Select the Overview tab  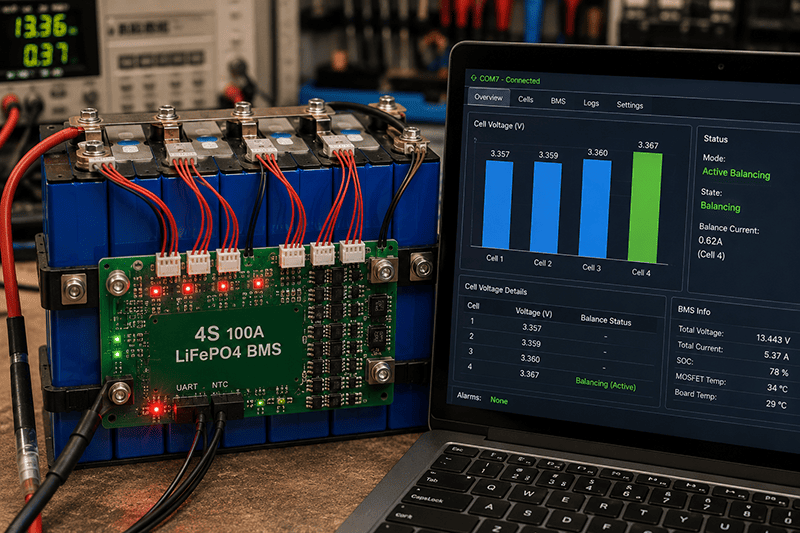pyautogui.click(x=488, y=97)
